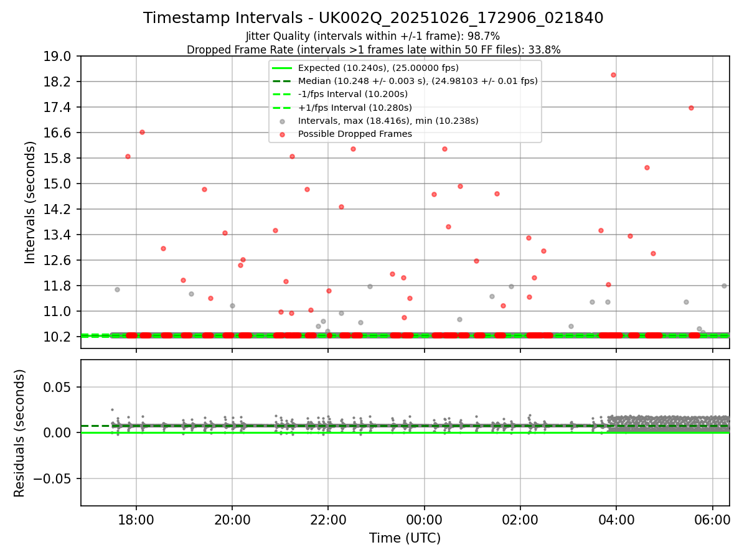Select the 'Jitter Quality' 98.7% subtitle line
The width and height of the screenshot is (747, 560).
(374, 37)
